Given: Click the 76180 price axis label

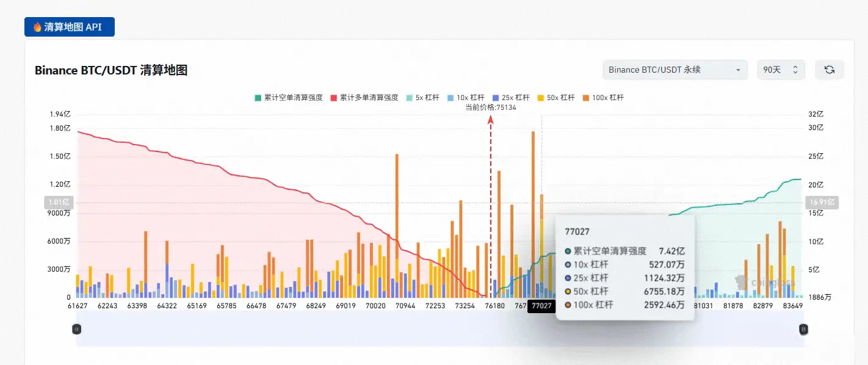Looking at the screenshot, I should tap(494, 306).
